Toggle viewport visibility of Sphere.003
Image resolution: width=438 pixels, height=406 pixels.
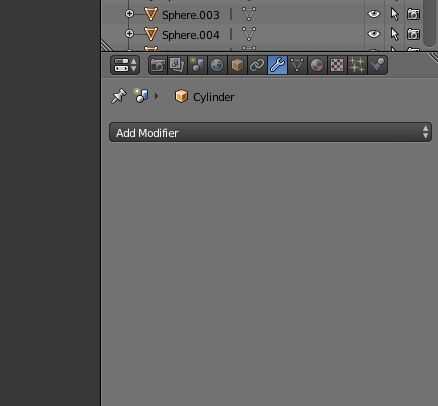coord(374,14)
